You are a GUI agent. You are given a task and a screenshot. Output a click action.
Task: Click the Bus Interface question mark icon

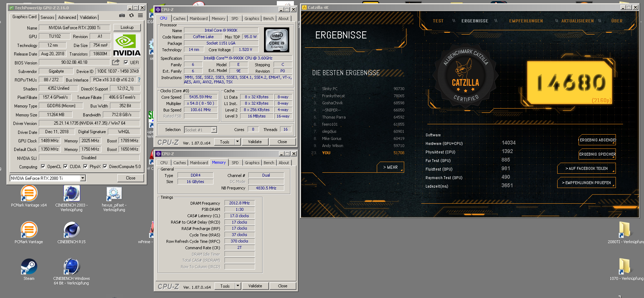pyautogui.click(x=139, y=80)
